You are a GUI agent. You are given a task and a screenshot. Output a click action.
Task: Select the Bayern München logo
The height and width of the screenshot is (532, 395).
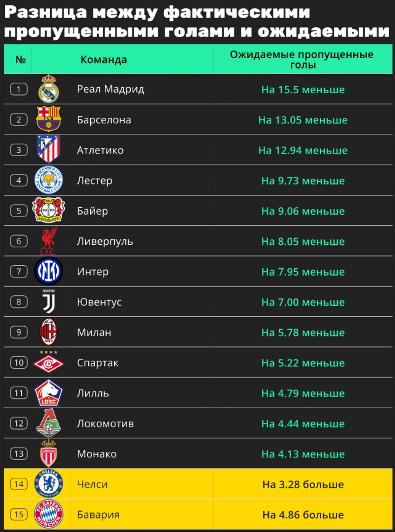coord(49,514)
